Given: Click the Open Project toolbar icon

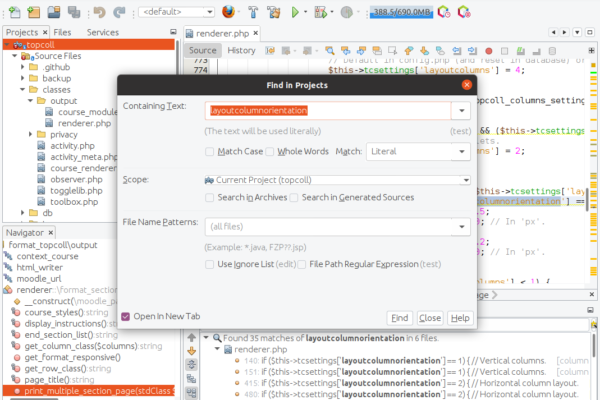Looking at the screenshot, I should [54, 12].
